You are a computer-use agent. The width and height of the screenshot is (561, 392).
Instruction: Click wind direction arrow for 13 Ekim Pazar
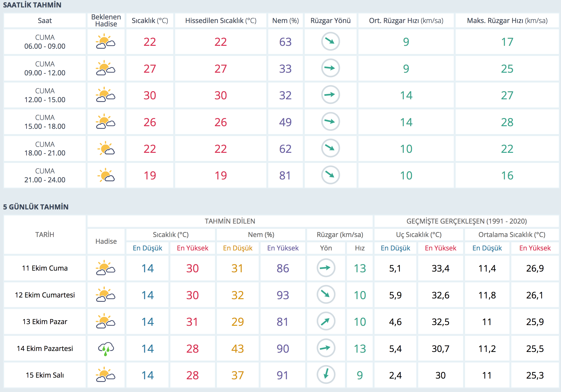(x=326, y=321)
